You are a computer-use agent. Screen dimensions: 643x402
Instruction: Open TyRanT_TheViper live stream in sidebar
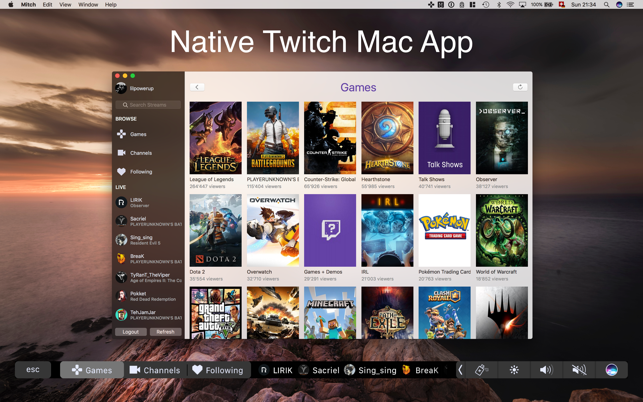(x=148, y=277)
